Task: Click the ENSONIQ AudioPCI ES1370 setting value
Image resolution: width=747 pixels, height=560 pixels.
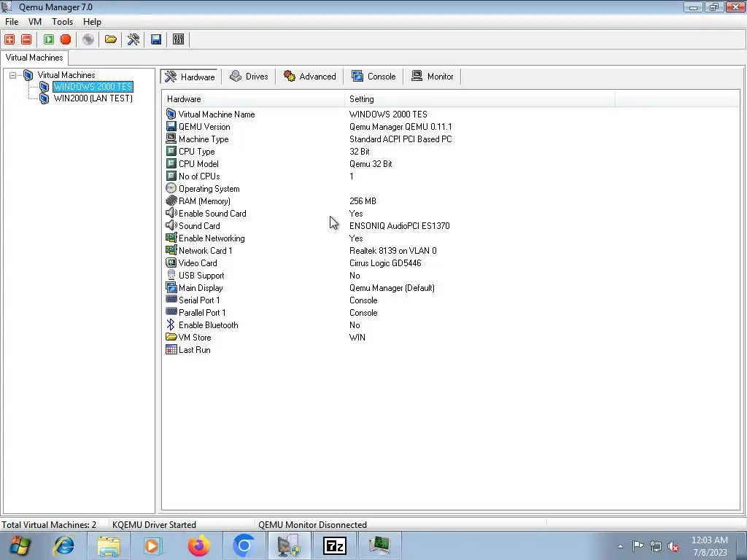Action: 399,226
